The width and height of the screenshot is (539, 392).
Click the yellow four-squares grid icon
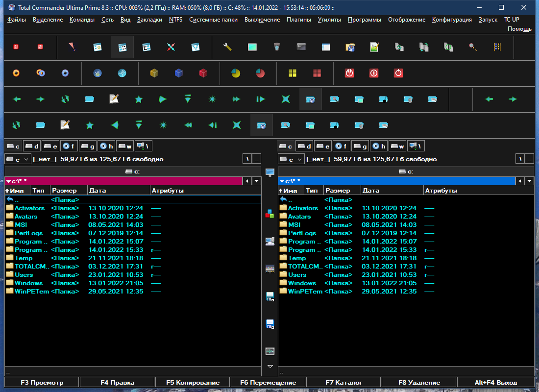[x=293, y=73]
